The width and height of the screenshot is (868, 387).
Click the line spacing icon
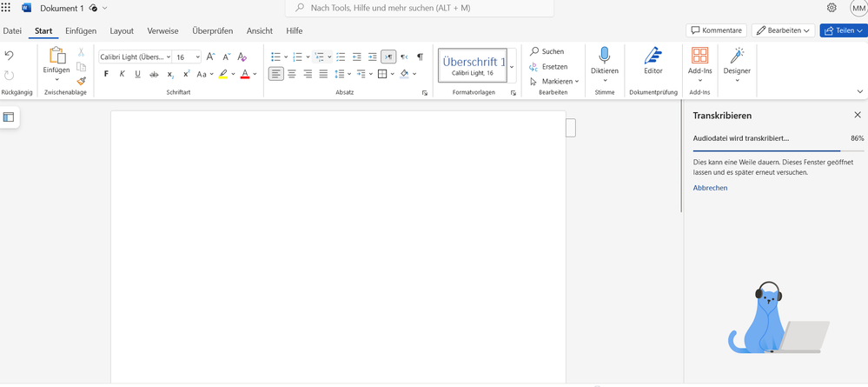pos(340,74)
